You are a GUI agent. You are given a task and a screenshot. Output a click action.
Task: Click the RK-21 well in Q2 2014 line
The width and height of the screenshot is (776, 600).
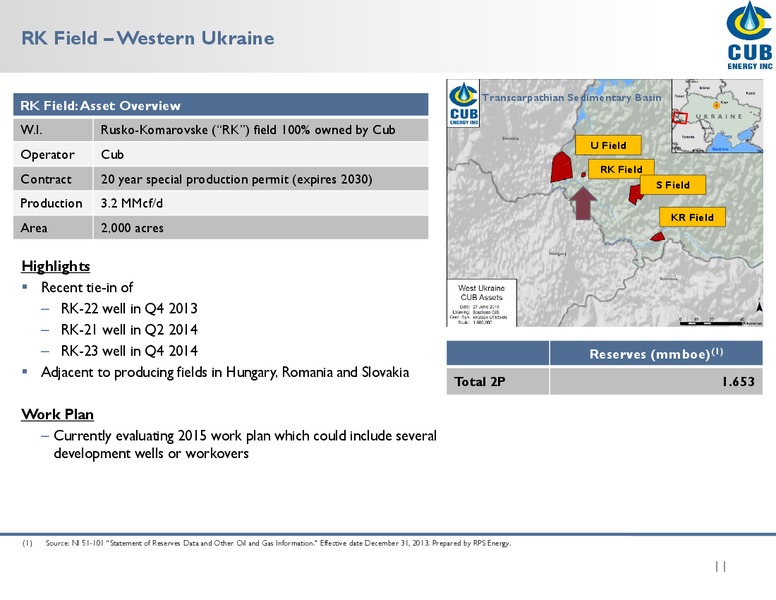(x=129, y=330)
